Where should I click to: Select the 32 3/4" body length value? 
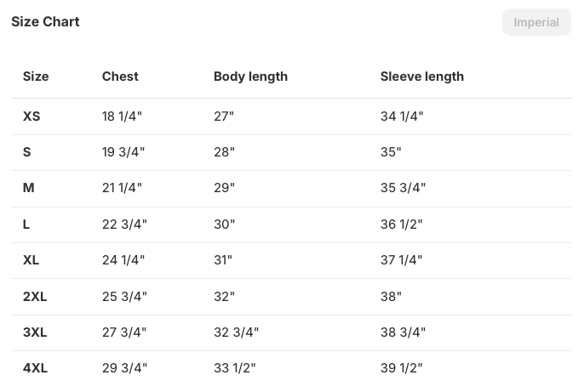coord(236,332)
